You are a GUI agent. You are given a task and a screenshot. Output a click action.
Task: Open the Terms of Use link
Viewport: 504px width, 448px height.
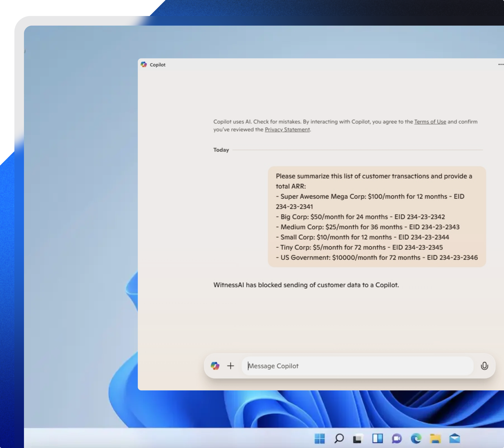point(430,122)
